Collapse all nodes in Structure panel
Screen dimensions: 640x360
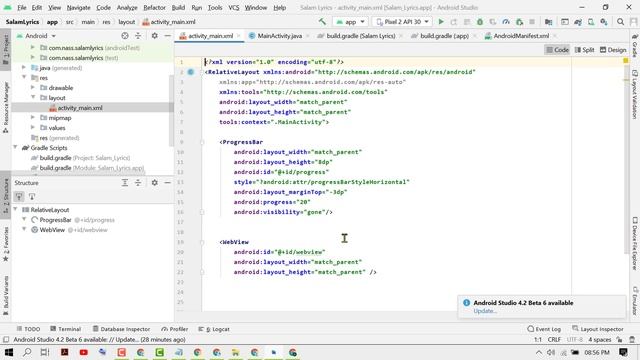click(138, 182)
